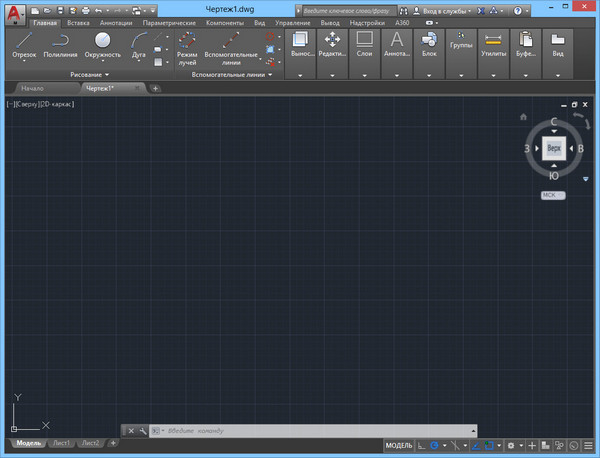
Task: Switch to the Вставка ribbon tab
Action: [x=78, y=22]
